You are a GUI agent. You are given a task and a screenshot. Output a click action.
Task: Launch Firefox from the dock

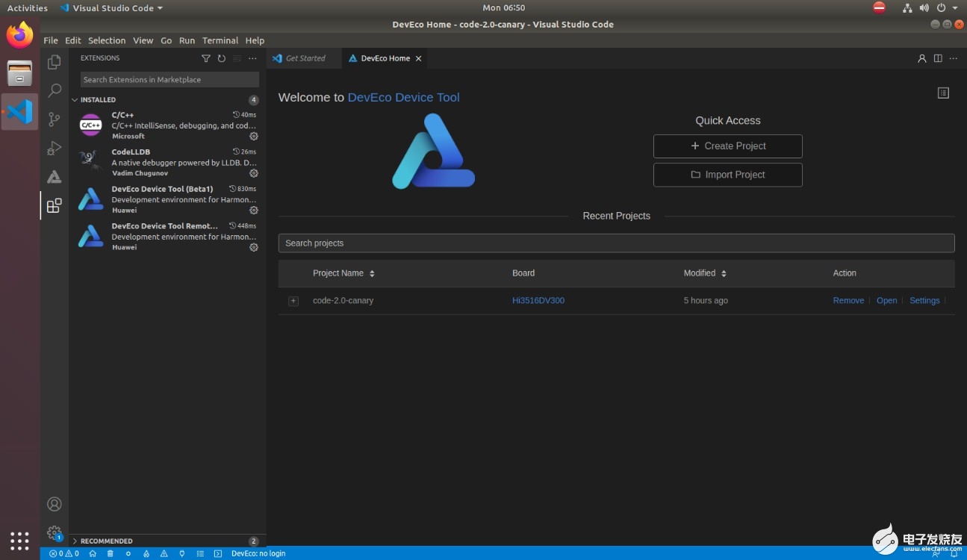click(x=20, y=35)
